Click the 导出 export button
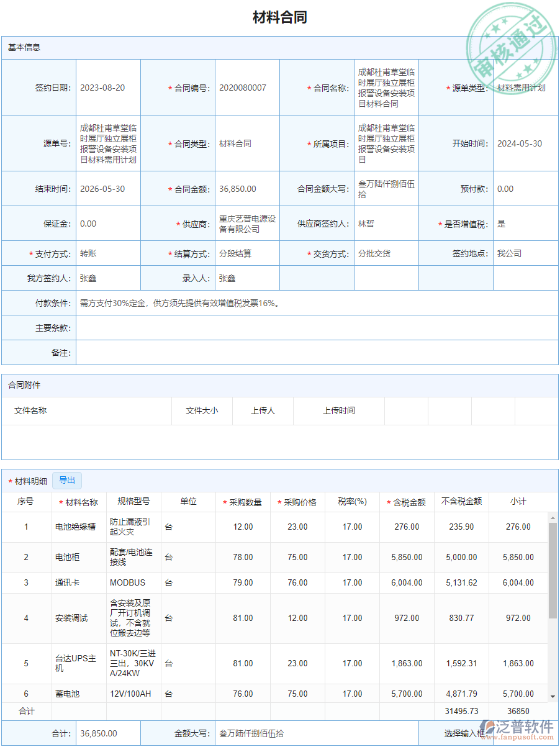 [x=66, y=480]
